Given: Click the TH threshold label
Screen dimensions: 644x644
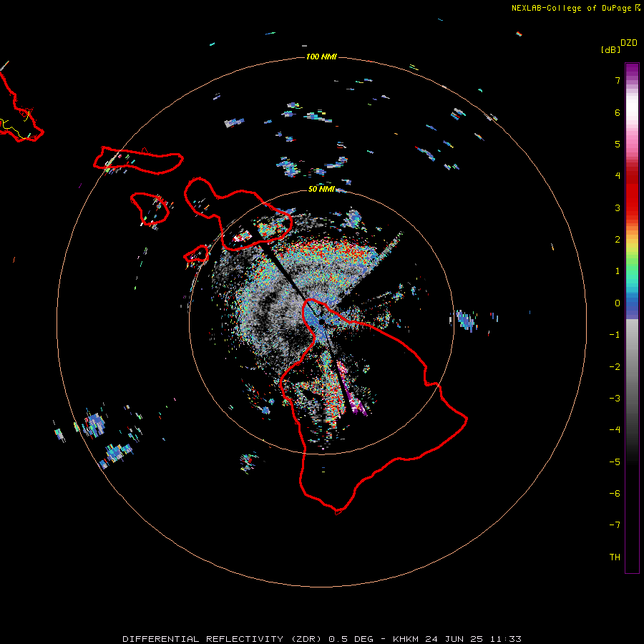Looking at the screenshot, I should [x=615, y=557].
